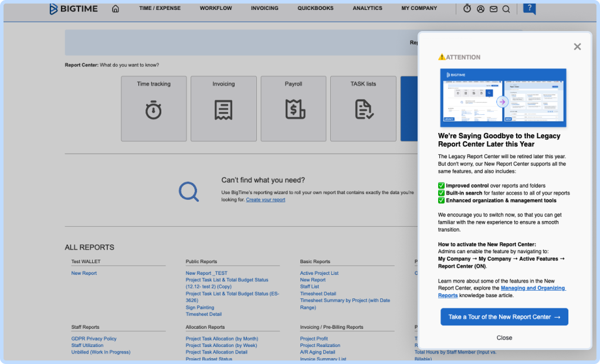Click the Public Reports section heading
Image resolution: width=600 pixels, height=364 pixels.
pos(201,261)
